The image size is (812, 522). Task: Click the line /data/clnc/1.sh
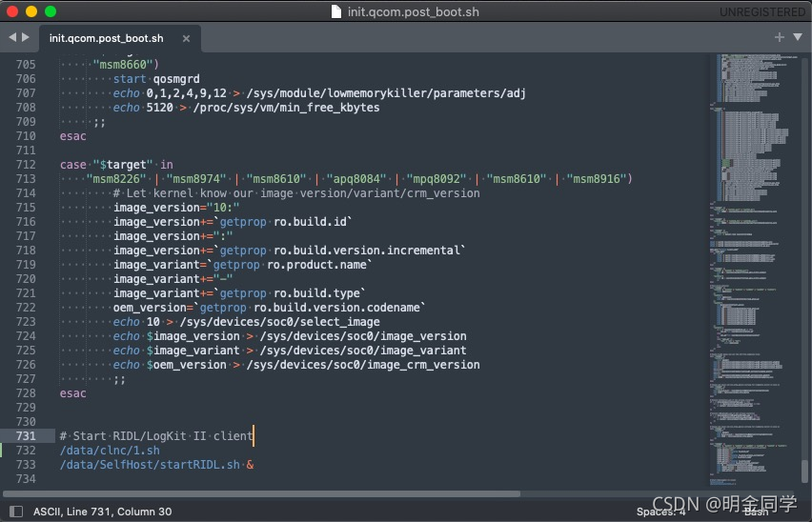point(110,451)
